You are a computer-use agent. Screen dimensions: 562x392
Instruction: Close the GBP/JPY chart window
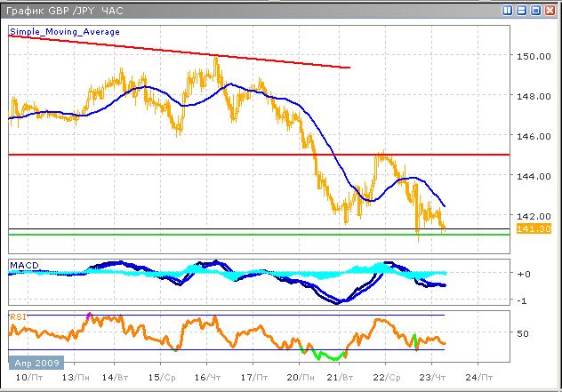tap(550, 10)
